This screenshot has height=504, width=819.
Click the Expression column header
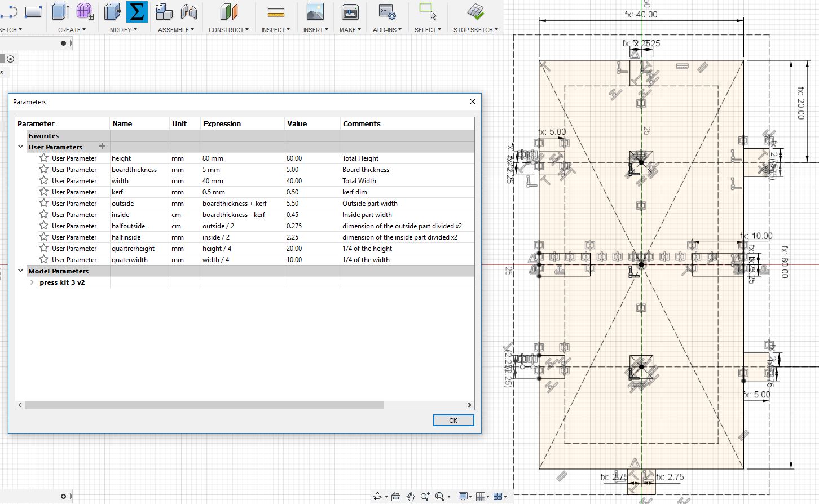click(243, 123)
